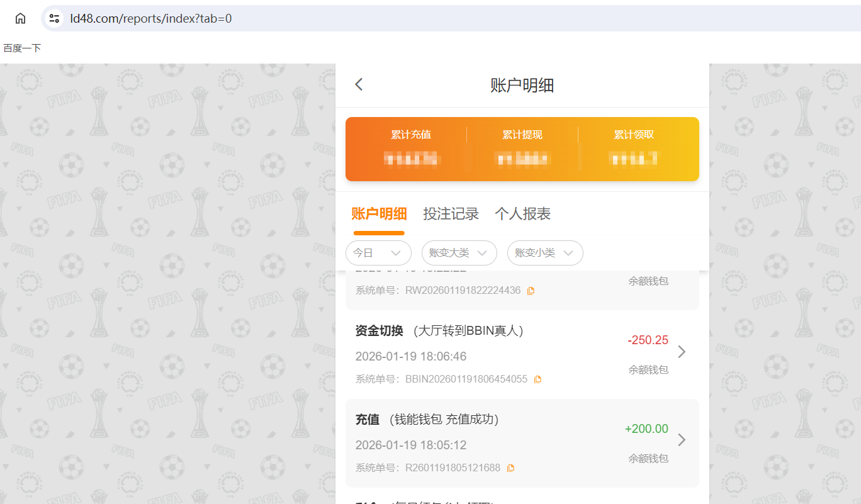Click the browser address bar URL field

pyautogui.click(x=189, y=18)
